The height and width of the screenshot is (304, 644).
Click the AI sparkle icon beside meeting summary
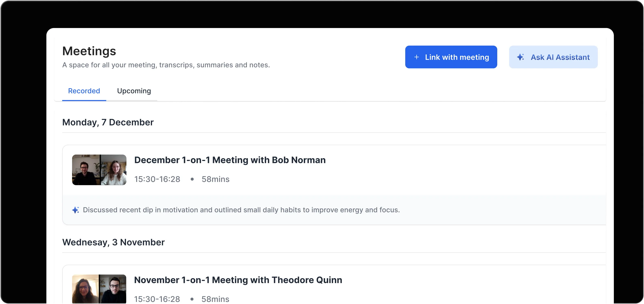[76, 210]
